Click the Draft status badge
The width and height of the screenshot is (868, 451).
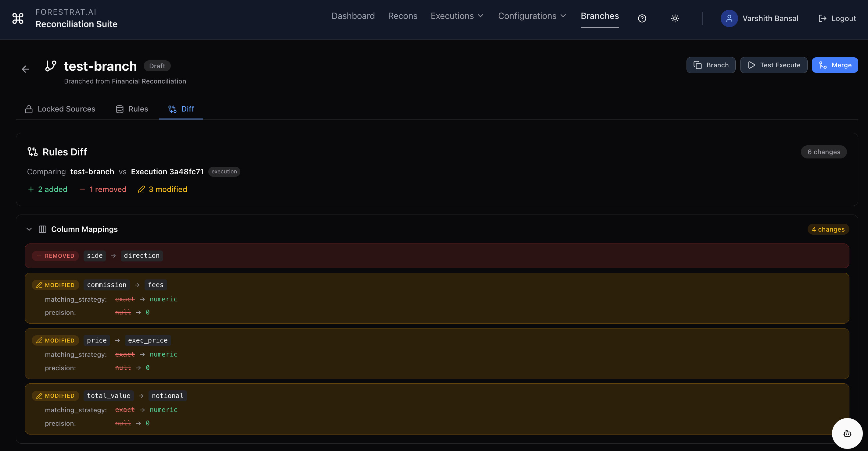pyautogui.click(x=157, y=66)
